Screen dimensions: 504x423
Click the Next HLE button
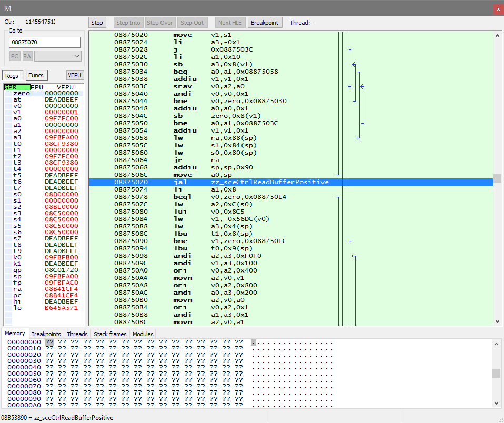230,23
